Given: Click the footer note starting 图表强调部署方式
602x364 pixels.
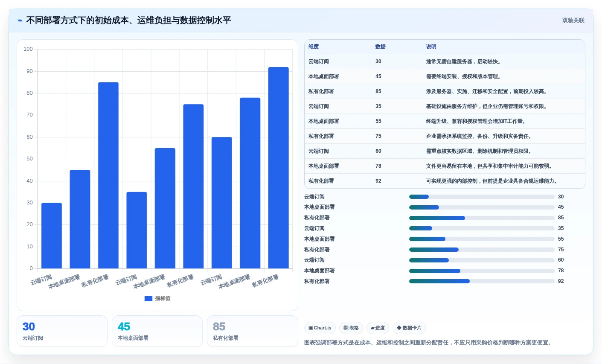Looking at the screenshot, I should click(x=428, y=343).
